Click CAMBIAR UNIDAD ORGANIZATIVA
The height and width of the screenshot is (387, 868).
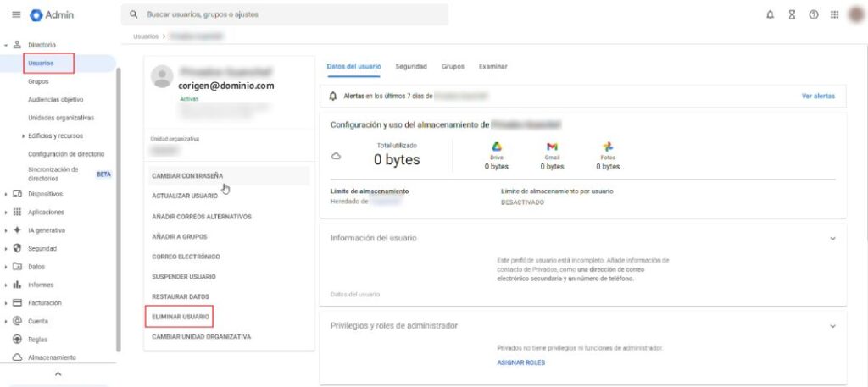[x=202, y=337]
